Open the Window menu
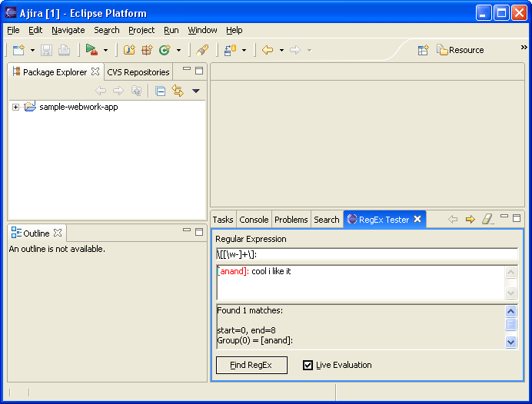The image size is (532, 404). tap(202, 30)
